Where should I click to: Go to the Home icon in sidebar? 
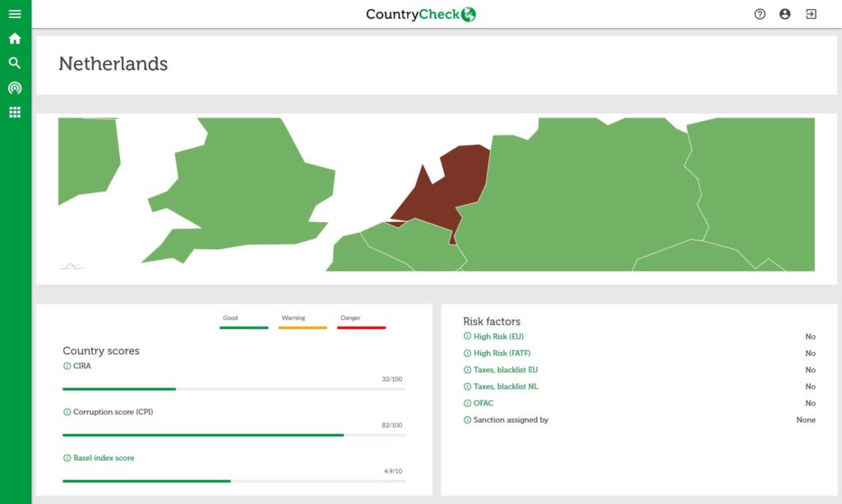pyautogui.click(x=15, y=39)
